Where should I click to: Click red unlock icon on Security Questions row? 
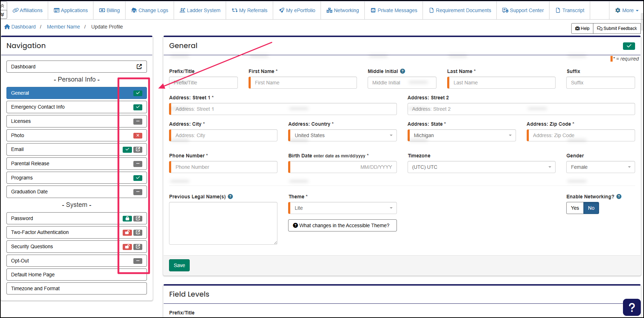pyautogui.click(x=127, y=247)
